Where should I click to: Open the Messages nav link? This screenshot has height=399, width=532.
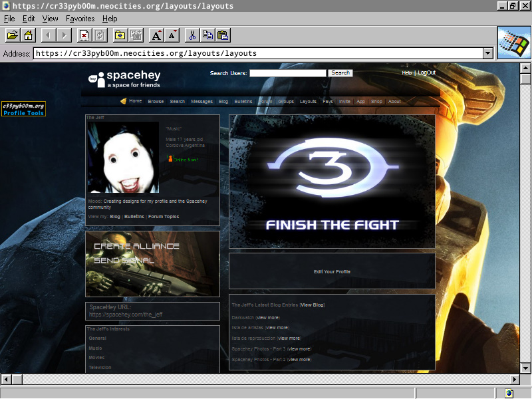[201, 102]
